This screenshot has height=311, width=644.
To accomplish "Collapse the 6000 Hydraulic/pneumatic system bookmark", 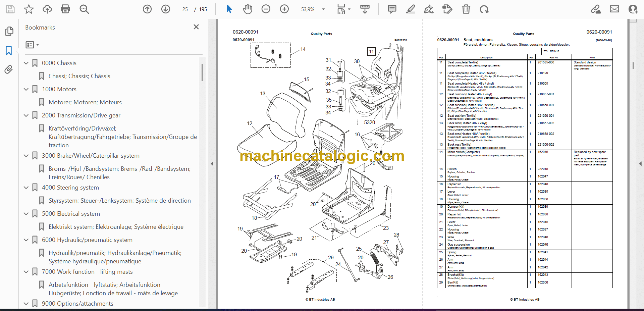I will (x=26, y=240).
